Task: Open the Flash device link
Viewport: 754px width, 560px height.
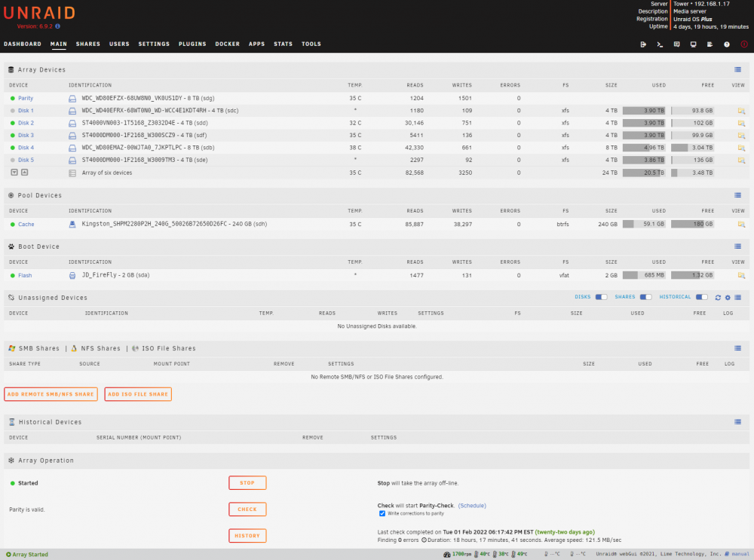Action: pyautogui.click(x=25, y=275)
